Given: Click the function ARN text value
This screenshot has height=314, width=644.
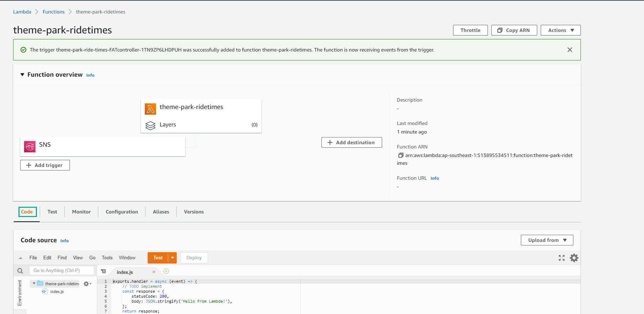Looking at the screenshot, I should coord(485,159).
